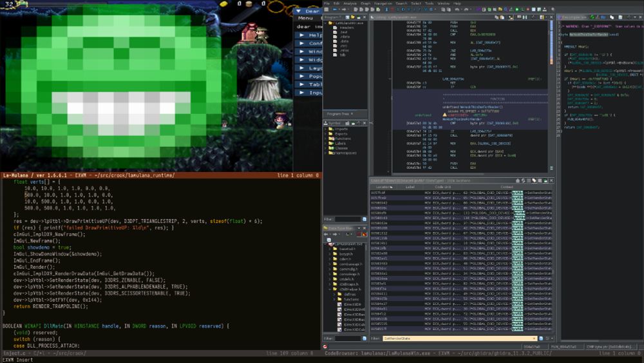Select search result row 00580342

461,202
